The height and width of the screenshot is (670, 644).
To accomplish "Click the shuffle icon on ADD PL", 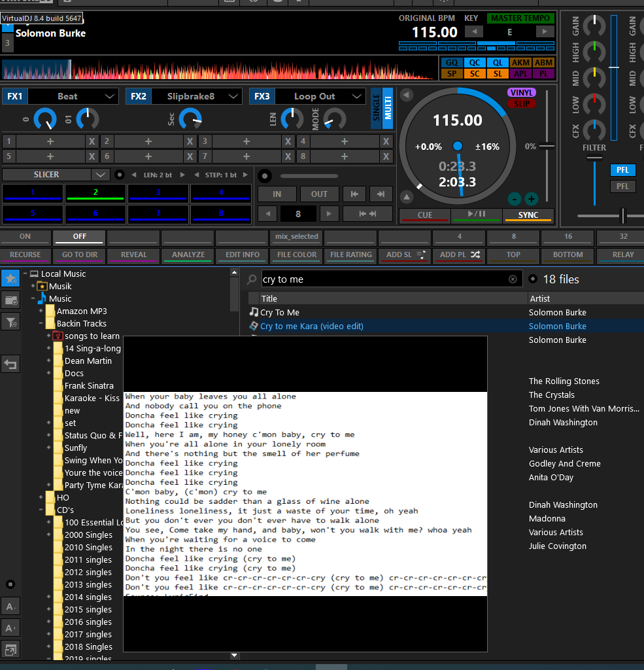I will (x=475, y=255).
